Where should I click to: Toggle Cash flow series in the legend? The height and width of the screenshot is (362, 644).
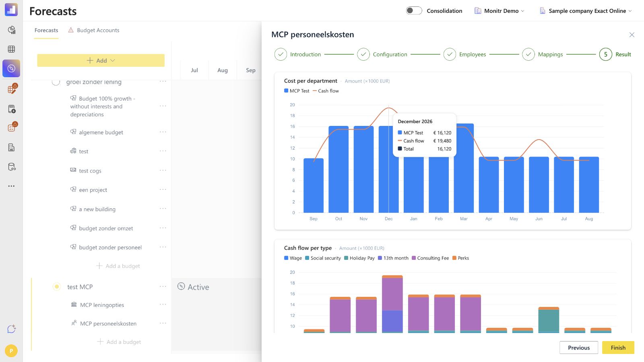coord(326,91)
